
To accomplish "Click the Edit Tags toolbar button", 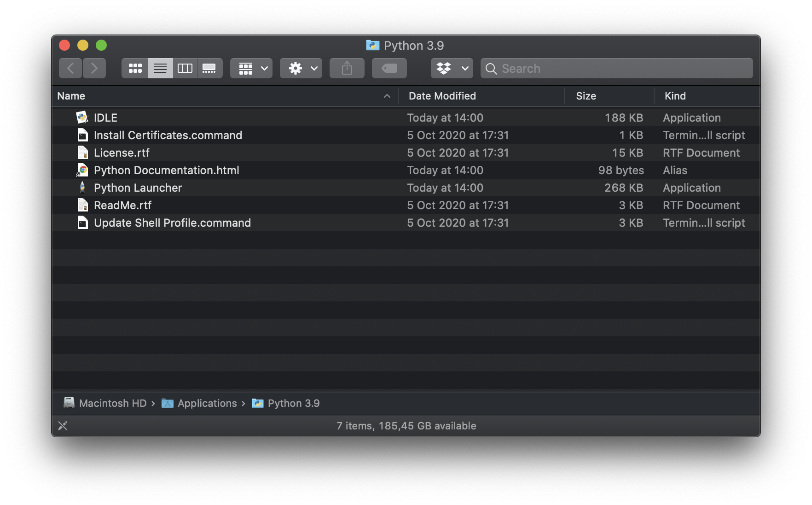I will coord(389,68).
